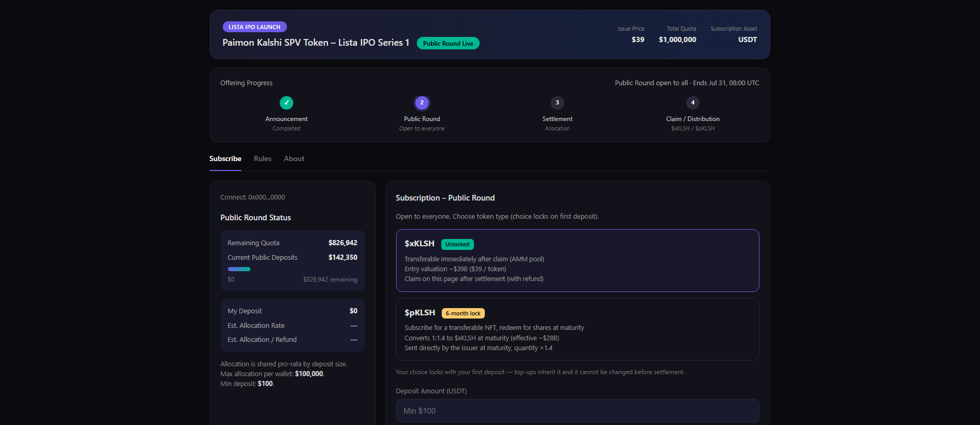Click the Connect: 0x000...0000 wallet text
980x425 pixels.
click(x=253, y=197)
